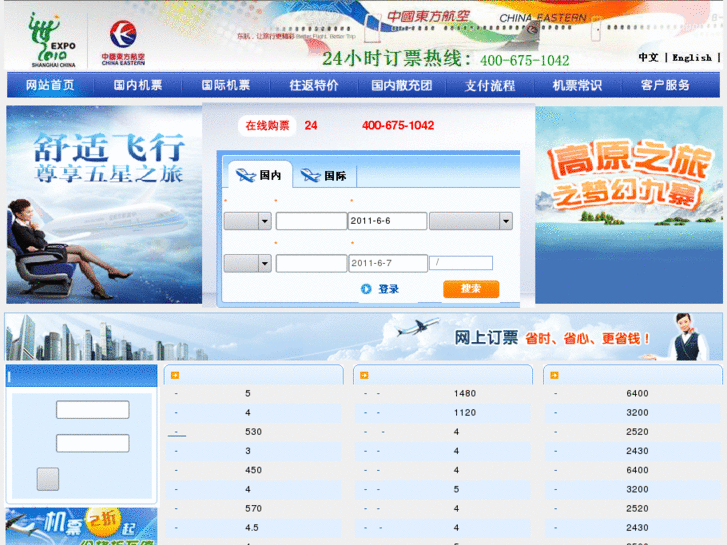The width and height of the screenshot is (727, 545).
Task: Click the departure date field showing 2011-6-6
Action: [x=388, y=221]
